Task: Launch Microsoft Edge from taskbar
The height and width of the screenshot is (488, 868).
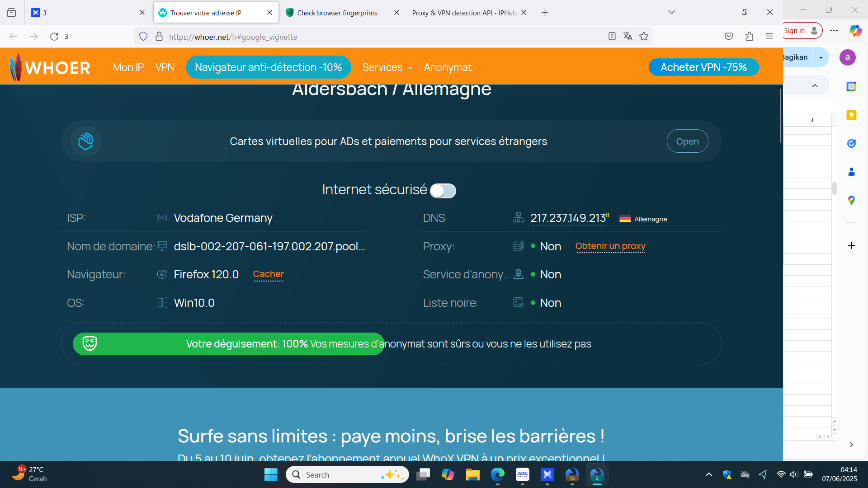Action: point(498,475)
